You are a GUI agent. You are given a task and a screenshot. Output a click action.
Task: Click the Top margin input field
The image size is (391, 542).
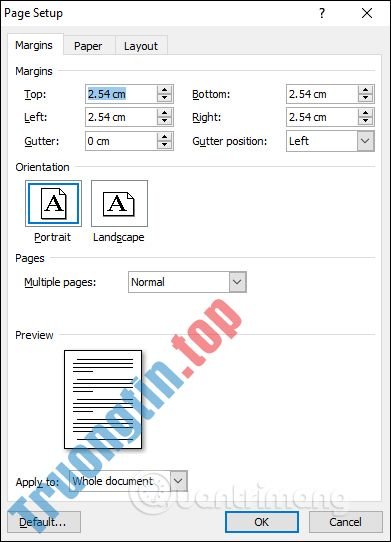click(121, 94)
